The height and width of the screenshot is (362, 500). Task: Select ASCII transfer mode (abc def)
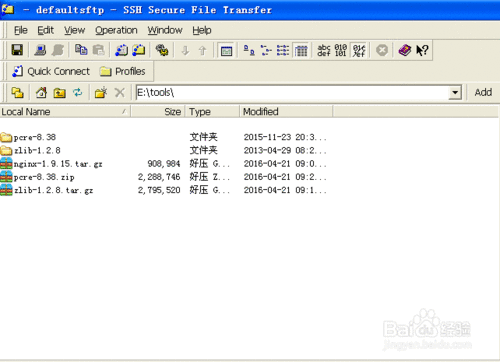324,50
